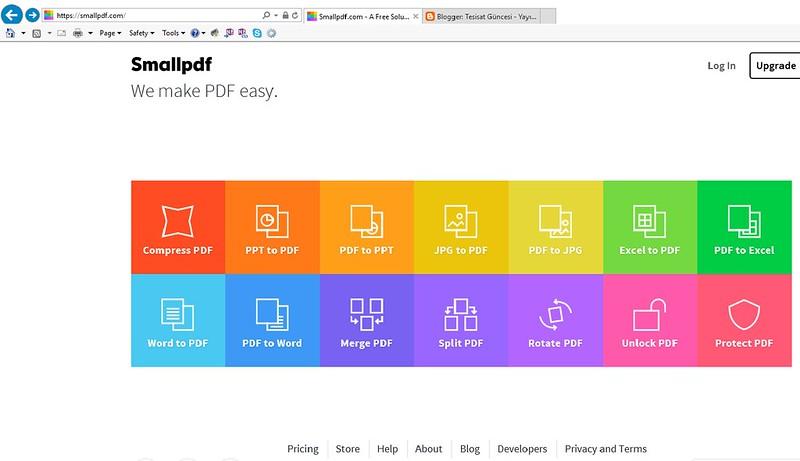Image resolution: width=800 pixels, height=461 pixels.
Task: Open the Split PDF tool
Action: pyautogui.click(x=461, y=320)
